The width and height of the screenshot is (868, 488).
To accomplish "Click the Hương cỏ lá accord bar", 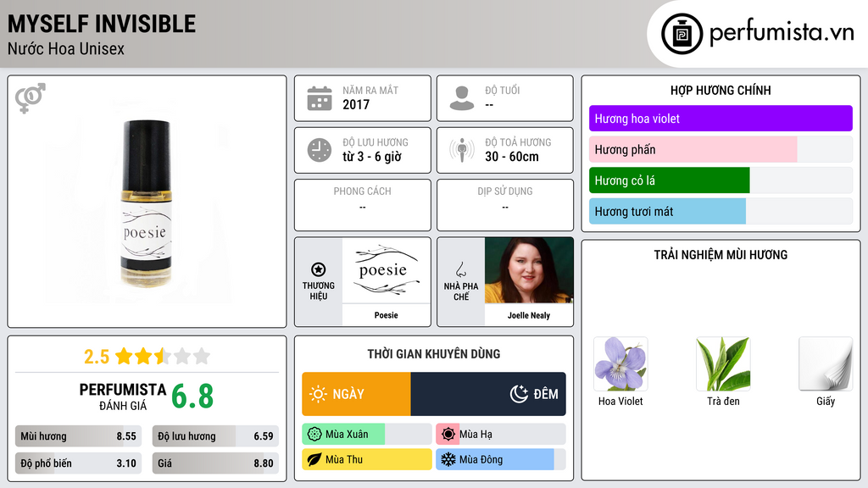I will (721, 180).
